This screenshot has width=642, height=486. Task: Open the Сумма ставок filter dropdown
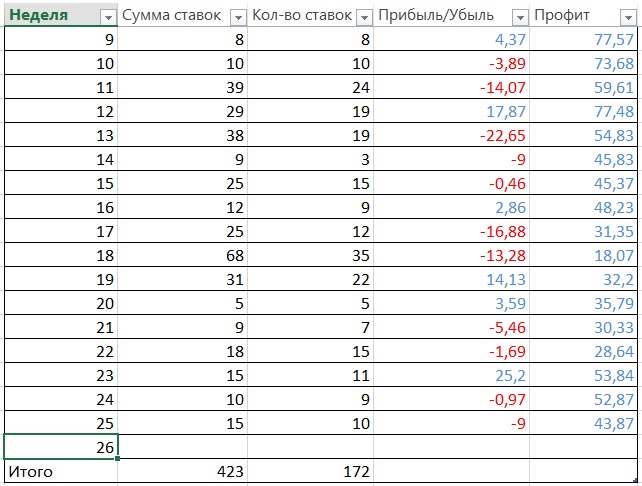[238, 18]
